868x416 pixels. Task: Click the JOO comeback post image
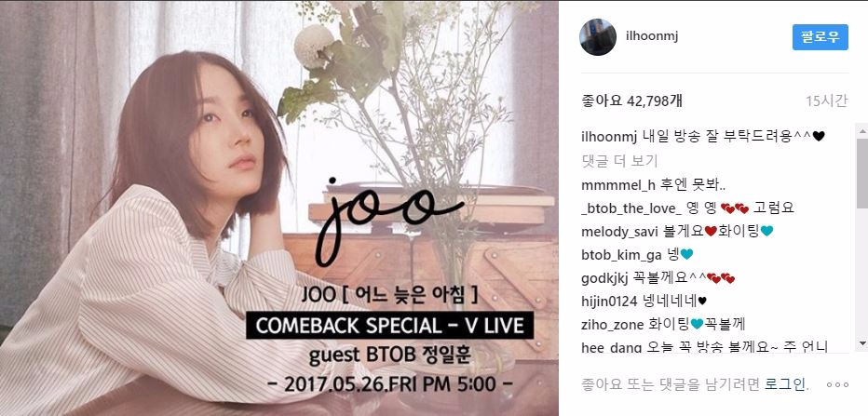coord(279,208)
